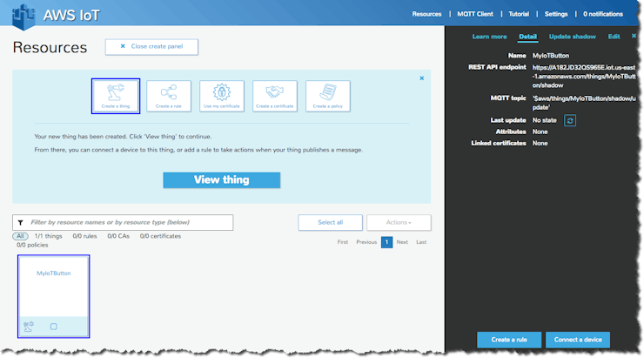Screen dimensions: 644x358
Task: Select the Use my certificate icon
Action: point(222,96)
